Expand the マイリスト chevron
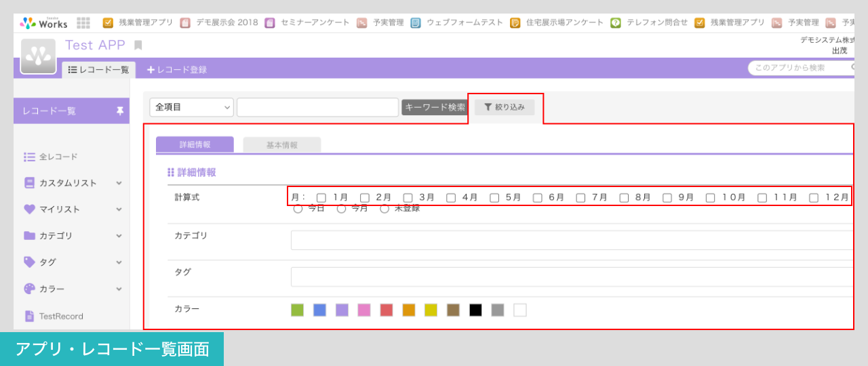Viewport: 868px width, 366px height. click(119, 209)
